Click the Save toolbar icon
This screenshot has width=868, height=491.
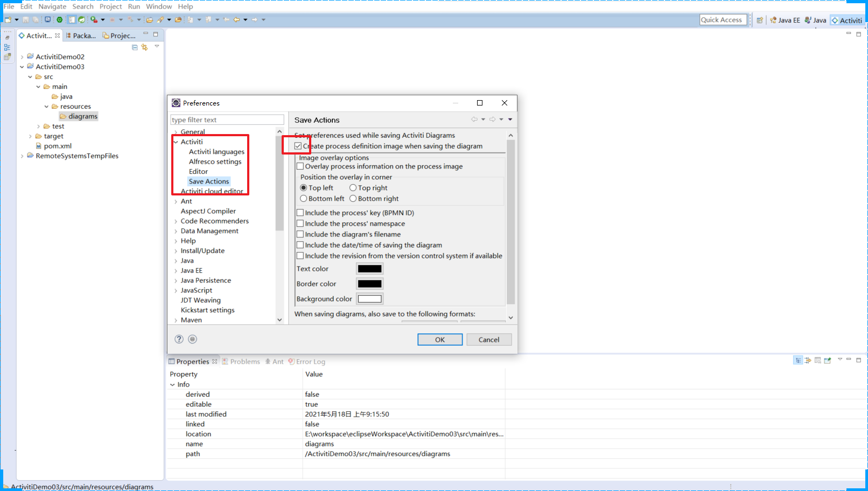[25, 20]
